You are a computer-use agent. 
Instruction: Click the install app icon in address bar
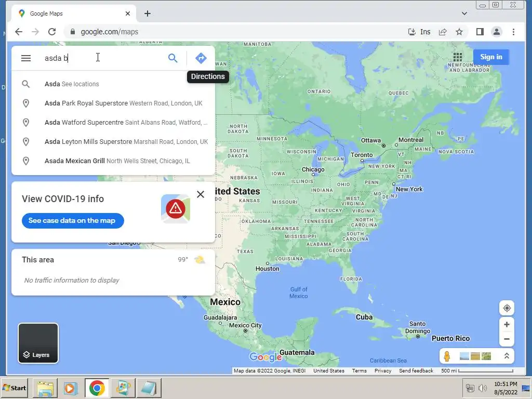click(x=411, y=32)
